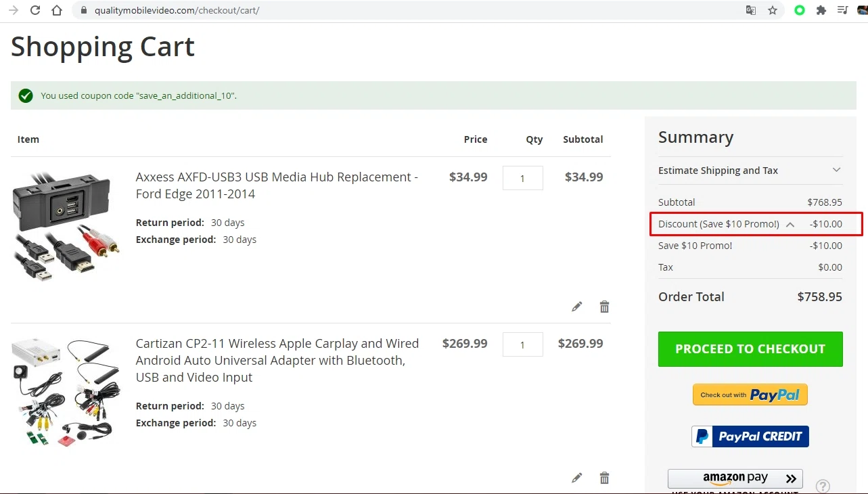Click the Subtotal $768.95 value in Summary
868x494 pixels.
click(825, 202)
